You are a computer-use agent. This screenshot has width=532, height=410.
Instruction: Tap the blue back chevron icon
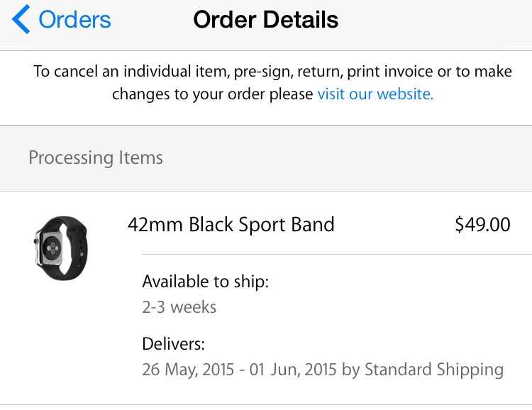point(21,20)
